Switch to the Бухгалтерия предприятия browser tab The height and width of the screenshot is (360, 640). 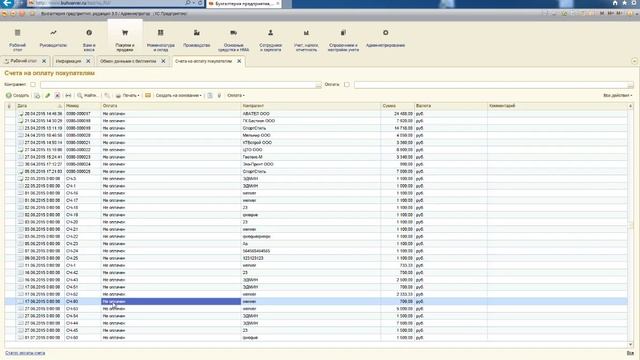[244, 3]
